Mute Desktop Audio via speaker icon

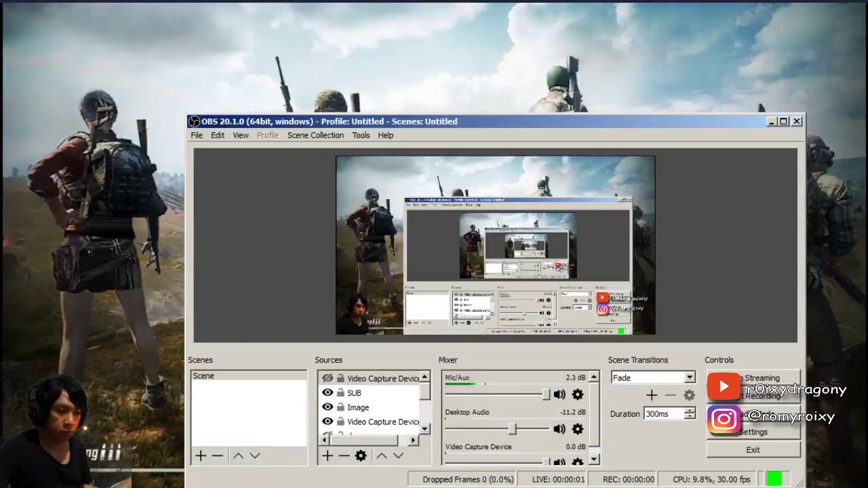559,429
